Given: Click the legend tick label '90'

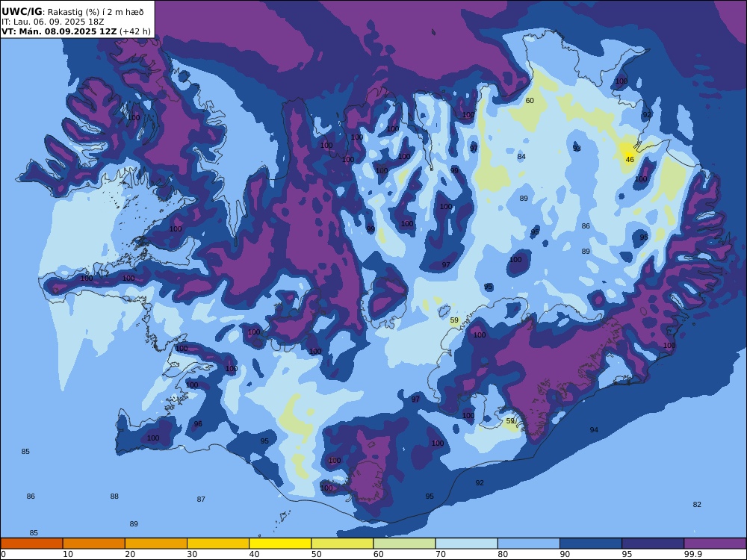Looking at the screenshot, I should (x=565, y=554).
